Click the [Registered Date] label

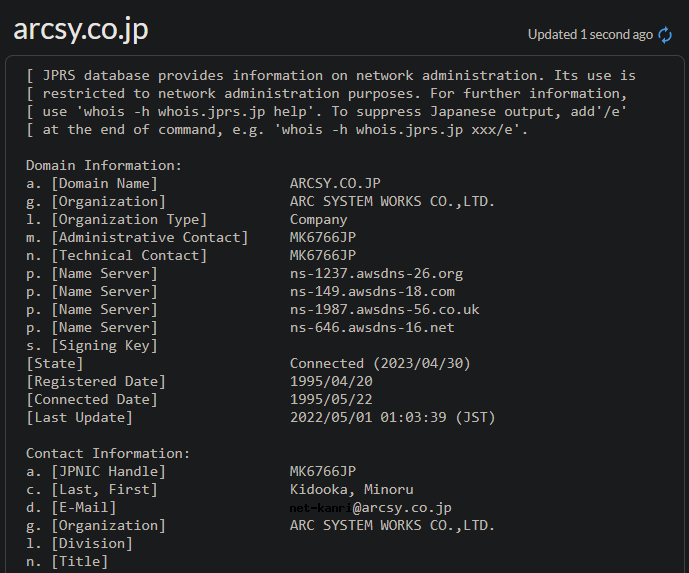coord(96,381)
